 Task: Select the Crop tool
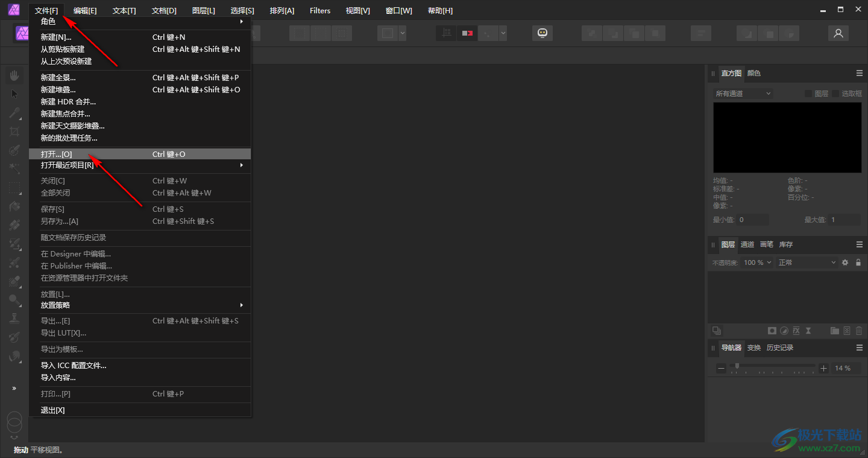tap(14, 132)
